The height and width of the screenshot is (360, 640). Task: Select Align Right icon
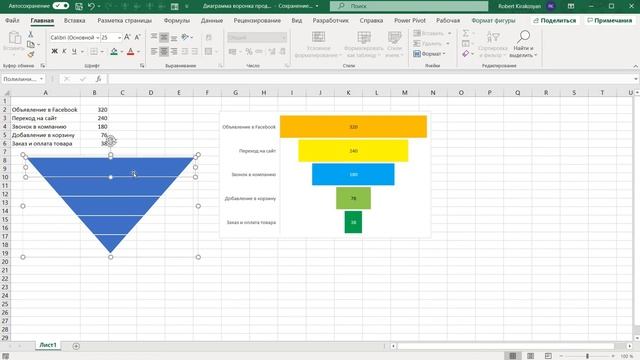174,51
